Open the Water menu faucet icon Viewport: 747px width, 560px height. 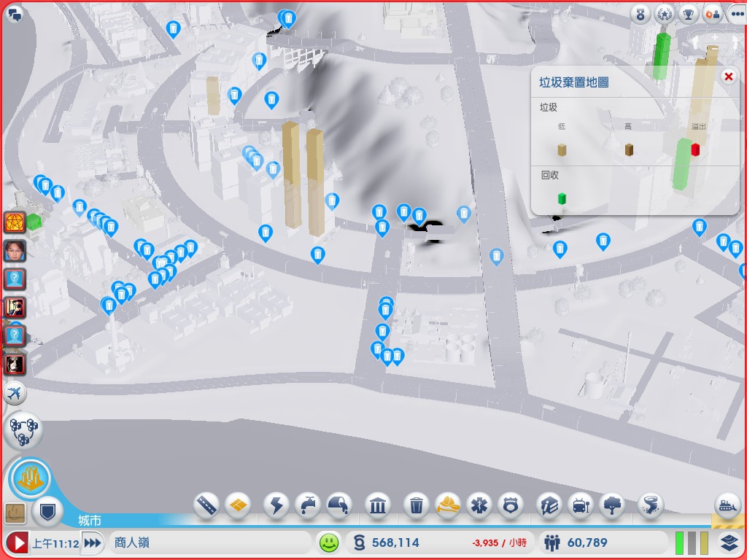click(x=308, y=505)
